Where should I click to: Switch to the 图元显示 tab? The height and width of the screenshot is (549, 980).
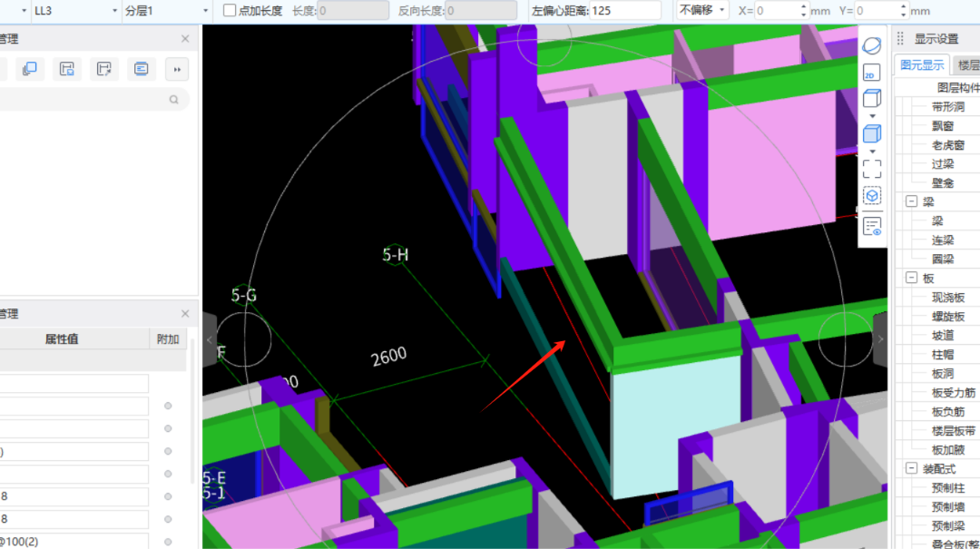point(922,65)
